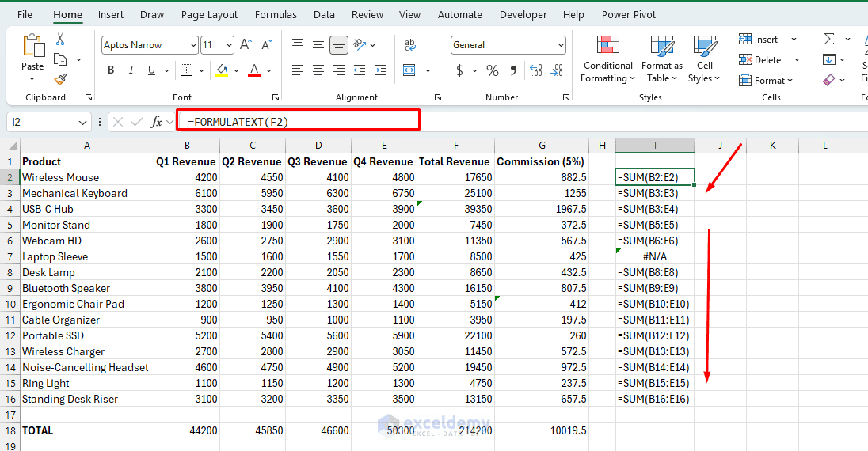Screen dimensions: 868x451
Task: Switch to the Page Layout tab
Action: (209, 15)
